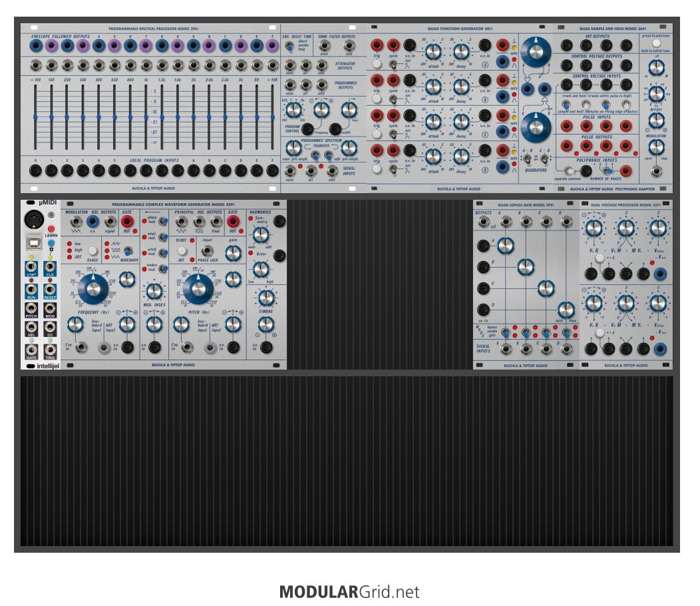Toggle the pitch mod. switch on 259t
The image size is (700, 606).
coord(164,252)
